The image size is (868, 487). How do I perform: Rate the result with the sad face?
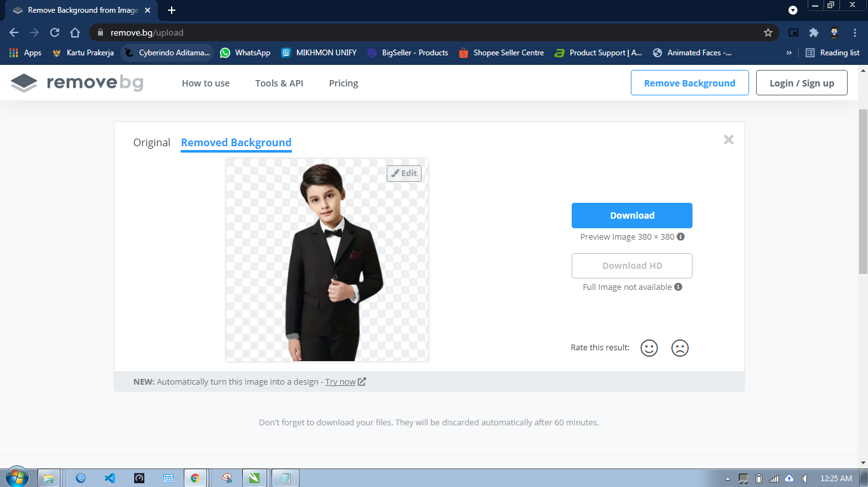coord(679,348)
